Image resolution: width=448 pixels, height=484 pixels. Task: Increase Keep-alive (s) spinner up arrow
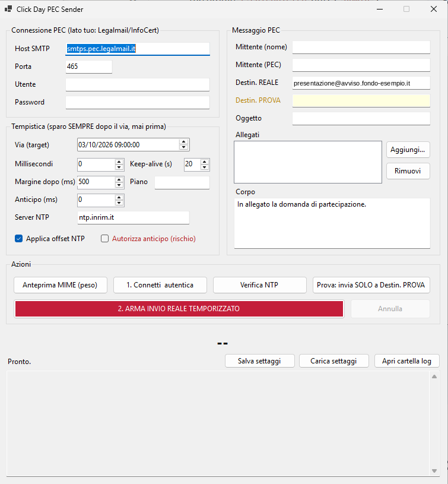[x=205, y=162]
